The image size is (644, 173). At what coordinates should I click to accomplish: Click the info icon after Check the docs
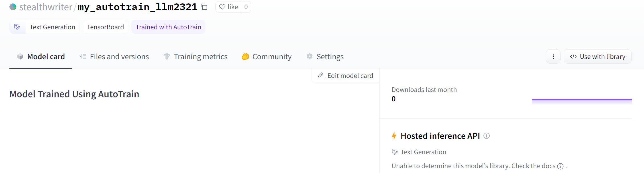[560, 166]
